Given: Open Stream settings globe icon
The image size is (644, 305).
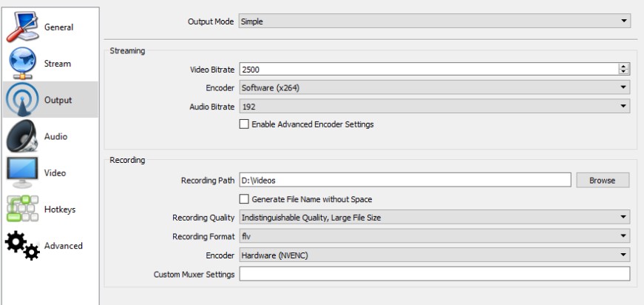Looking at the screenshot, I should coord(21,63).
